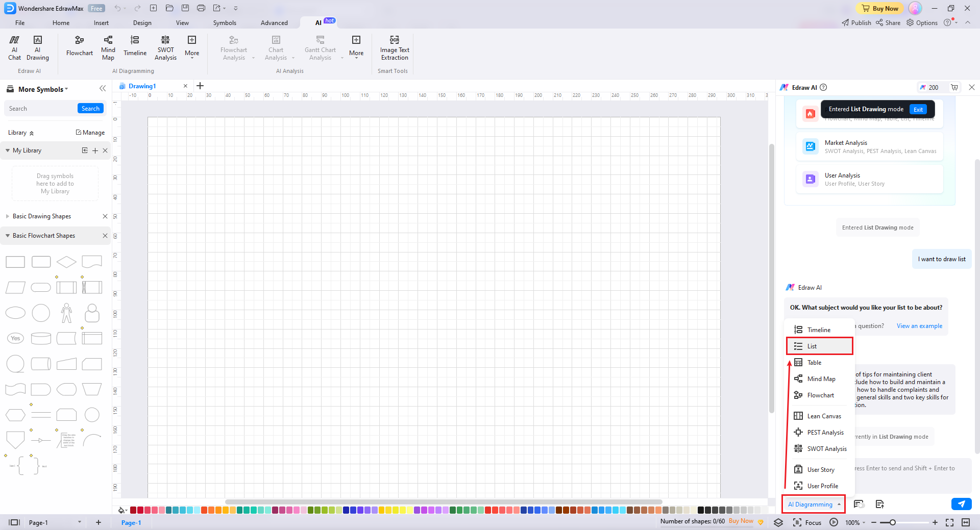
Task: Switch to the Symbols tab
Action: click(x=225, y=22)
